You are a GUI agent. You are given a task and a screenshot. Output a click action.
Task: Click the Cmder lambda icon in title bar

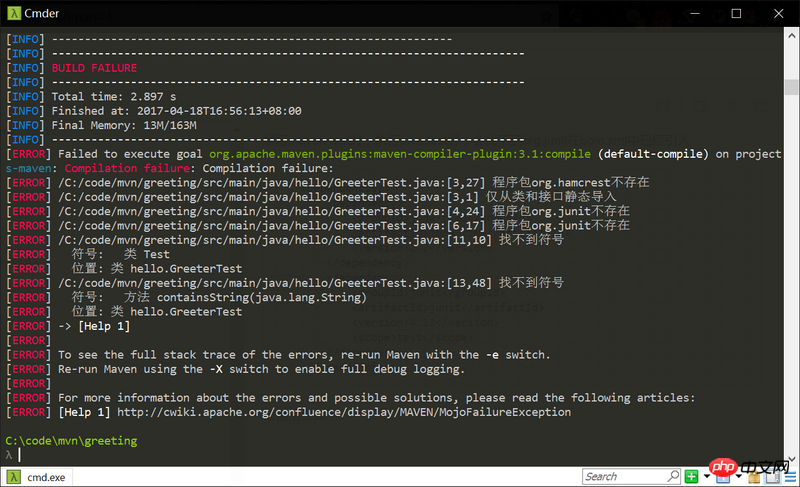(x=14, y=13)
